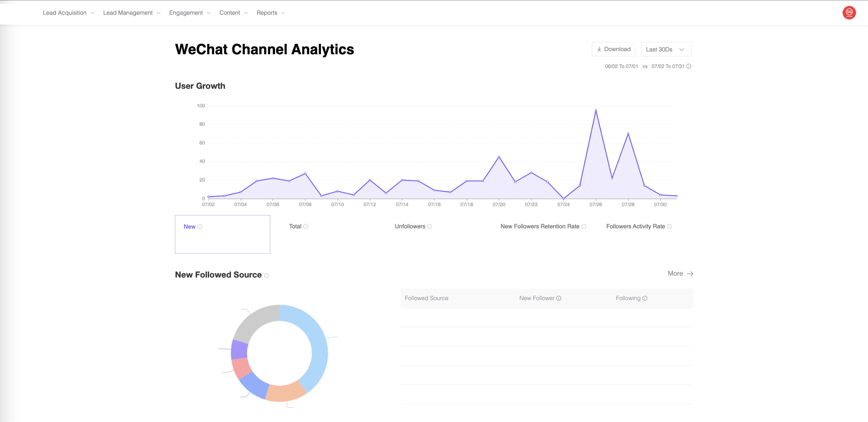The height and width of the screenshot is (422, 868).
Task: Switch to New Followers Retention Rate metric
Action: click(540, 227)
